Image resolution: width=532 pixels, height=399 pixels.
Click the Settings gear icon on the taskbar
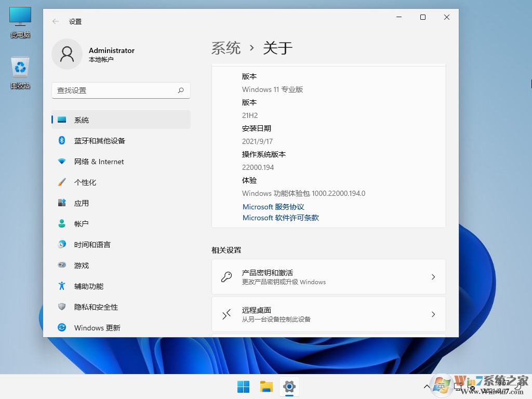pos(289,387)
